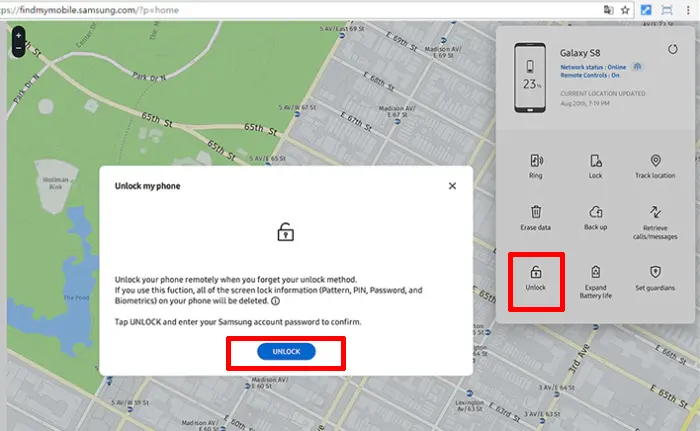Close the Unlock my phone dialog
Image resolution: width=700 pixels, height=431 pixels.
click(x=452, y=186)
